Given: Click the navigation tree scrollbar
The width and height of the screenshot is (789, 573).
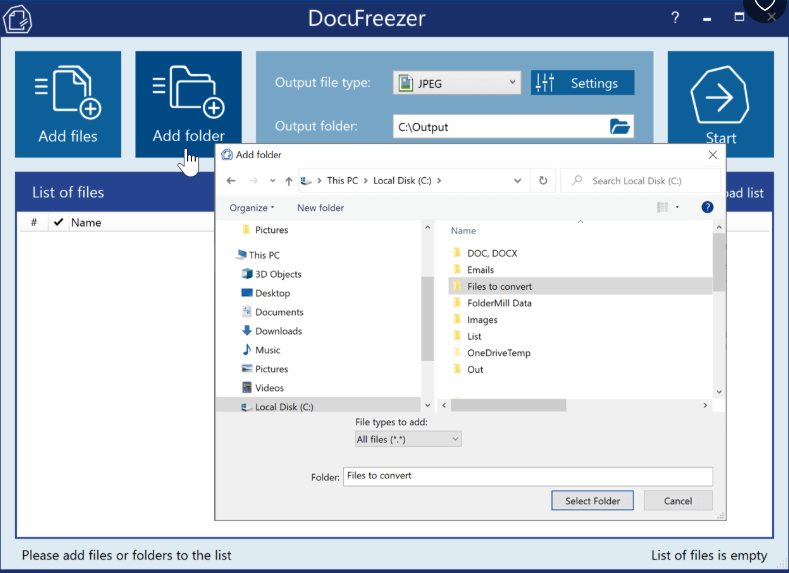Looking at the screenshot, I should click(427, 318).
